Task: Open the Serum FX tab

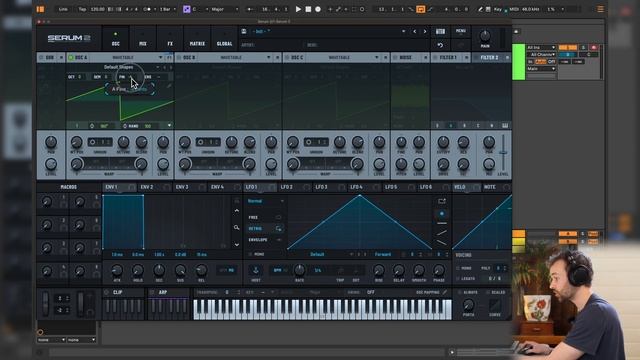Action: [170, 39]
